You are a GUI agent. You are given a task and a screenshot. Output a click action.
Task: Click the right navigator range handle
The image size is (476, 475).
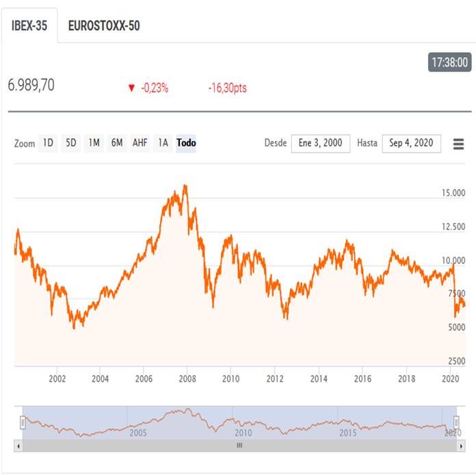tap(456, 423)
